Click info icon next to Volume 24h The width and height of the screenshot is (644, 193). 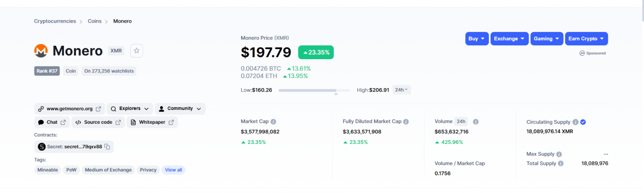476,122
